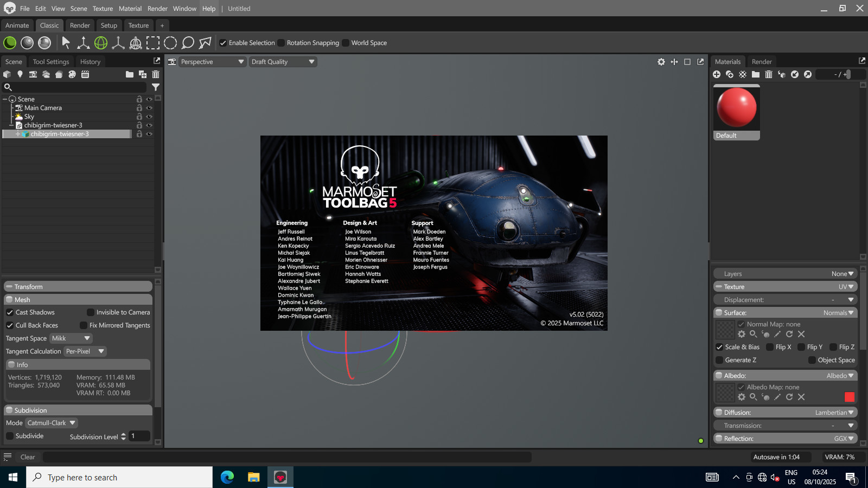The image size is (868, 488).
Task: Click the red Albedo color swatch
Action: (x=850, y=397)
